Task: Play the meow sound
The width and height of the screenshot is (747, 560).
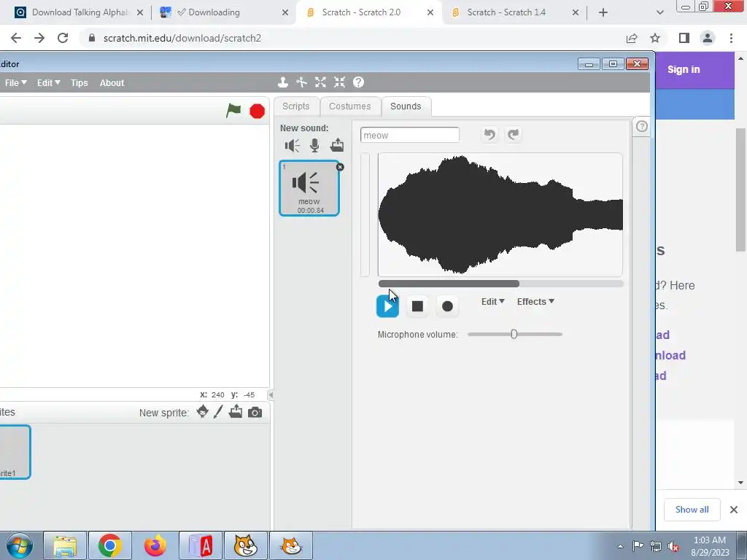Action: [x=388, y=306]
